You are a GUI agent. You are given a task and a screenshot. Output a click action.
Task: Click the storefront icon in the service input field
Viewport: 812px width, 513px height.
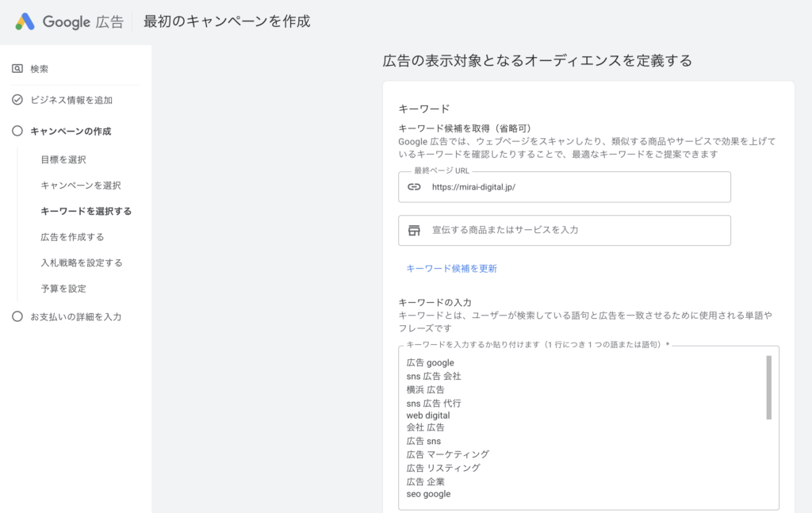414,230
